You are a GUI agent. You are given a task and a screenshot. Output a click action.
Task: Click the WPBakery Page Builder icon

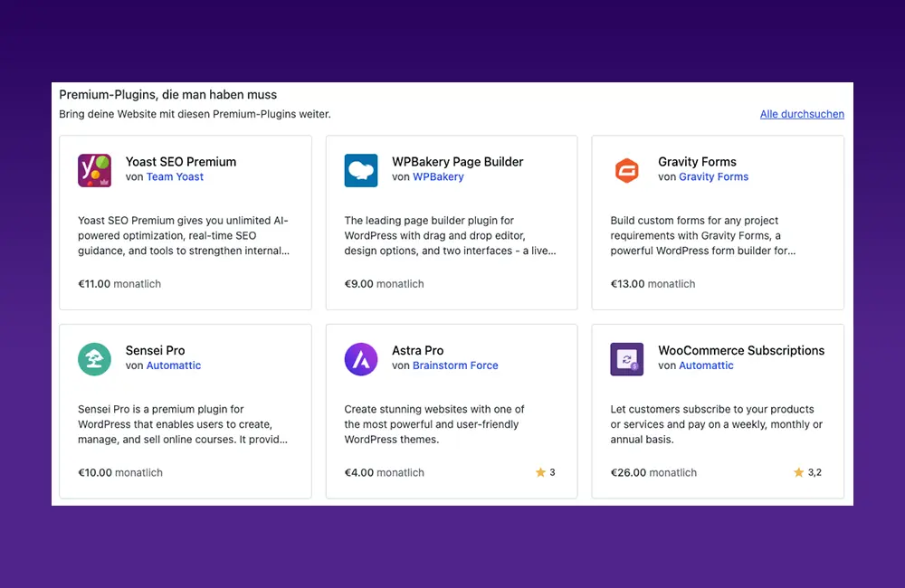pos(361,170)
